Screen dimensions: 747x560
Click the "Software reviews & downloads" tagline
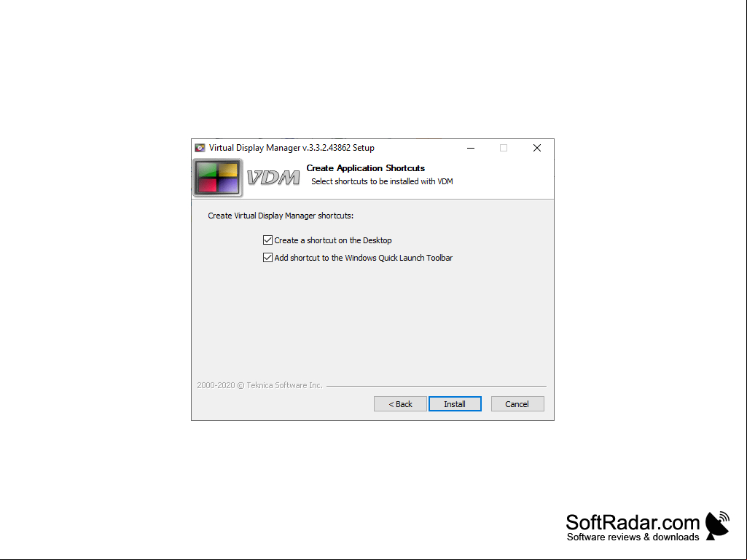pos(633,537)
